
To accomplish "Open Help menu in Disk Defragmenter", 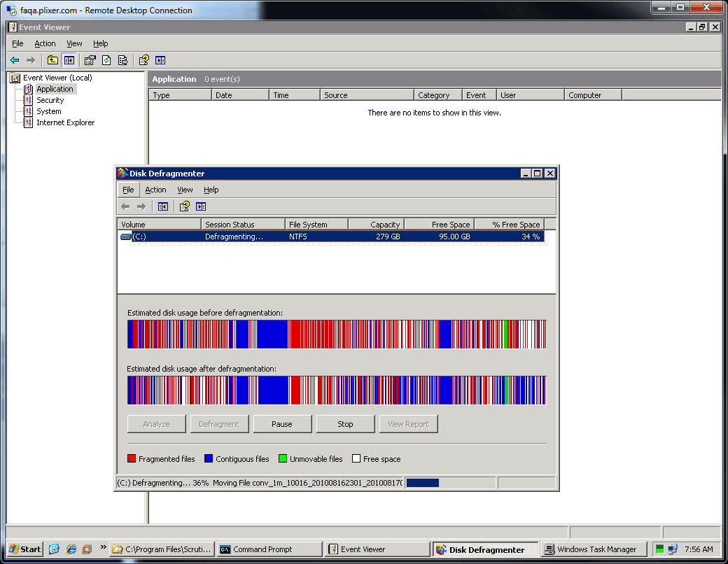I will click(x=211, y=190).
